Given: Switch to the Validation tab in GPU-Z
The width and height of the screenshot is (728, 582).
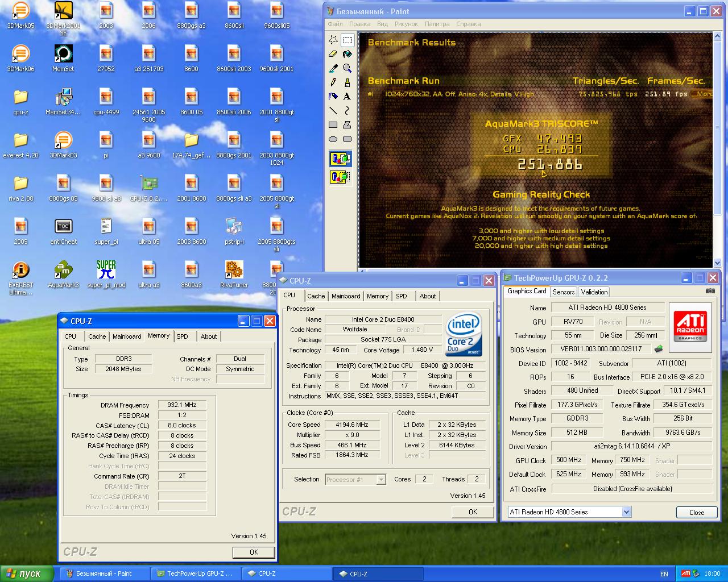Looking at the screenshot, I should pos(594,292).
